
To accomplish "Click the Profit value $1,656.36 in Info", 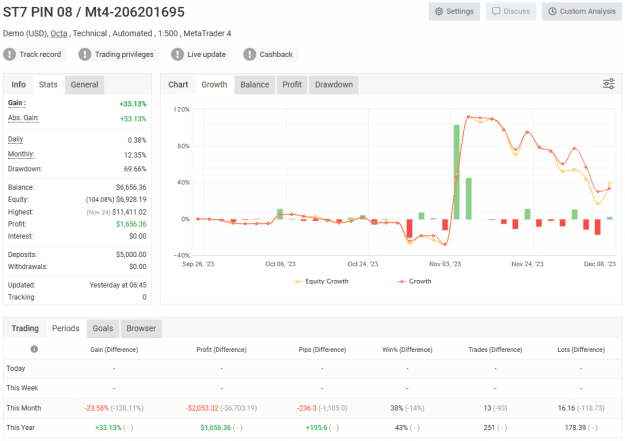I will 131,224.
